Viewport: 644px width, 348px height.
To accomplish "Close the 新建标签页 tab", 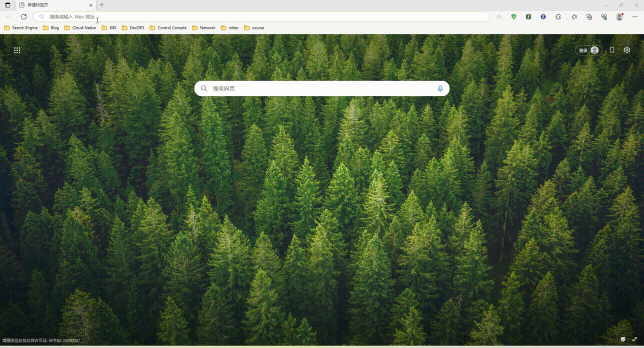I will coord(91,5).
